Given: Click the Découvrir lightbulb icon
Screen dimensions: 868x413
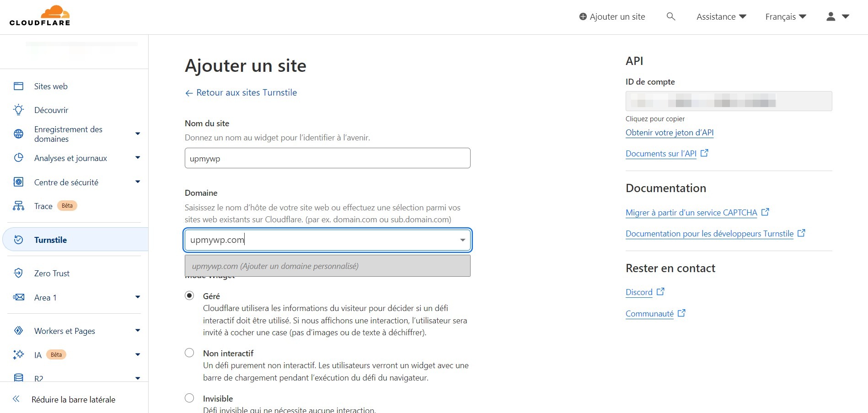Looking at the screenshot, I should [18, 110].
